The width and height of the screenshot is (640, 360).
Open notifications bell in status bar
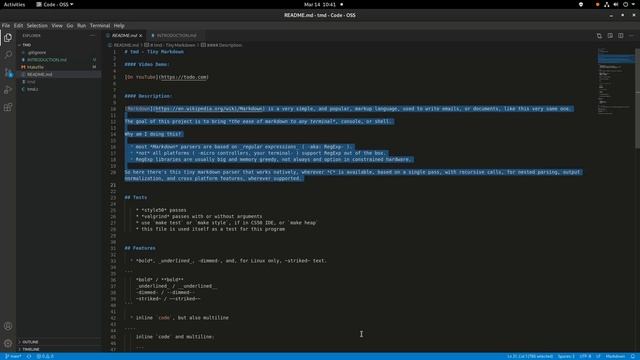633,356
